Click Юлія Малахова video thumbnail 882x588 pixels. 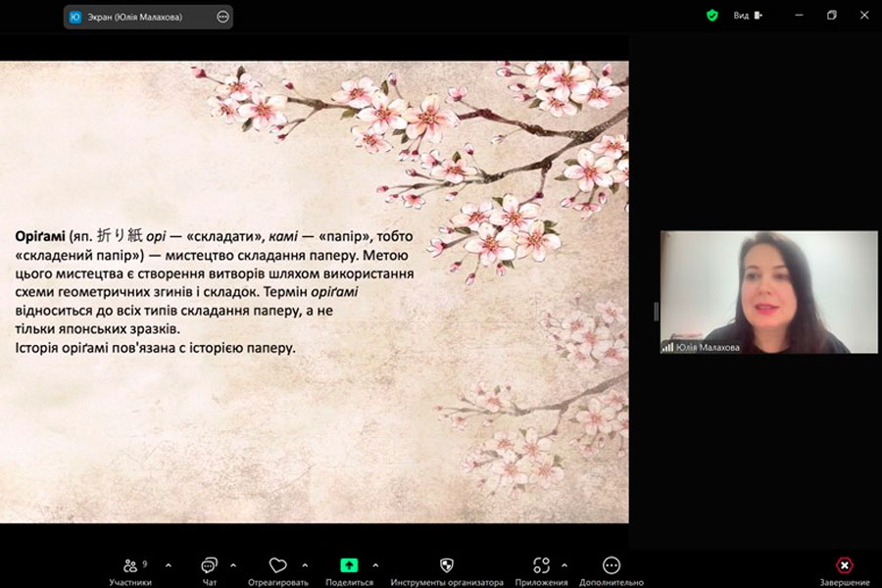[x=769, y=292]
